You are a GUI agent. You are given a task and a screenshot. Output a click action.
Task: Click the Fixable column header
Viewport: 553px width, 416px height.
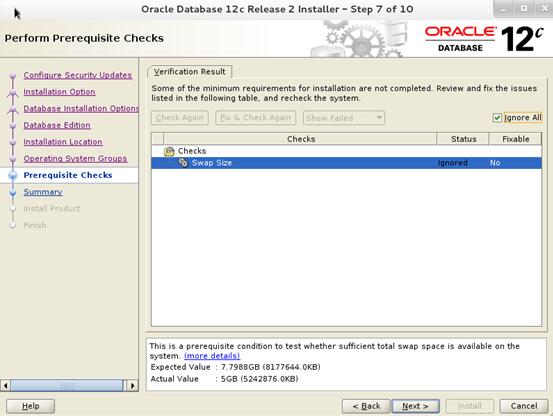click(x=515, y=139)
